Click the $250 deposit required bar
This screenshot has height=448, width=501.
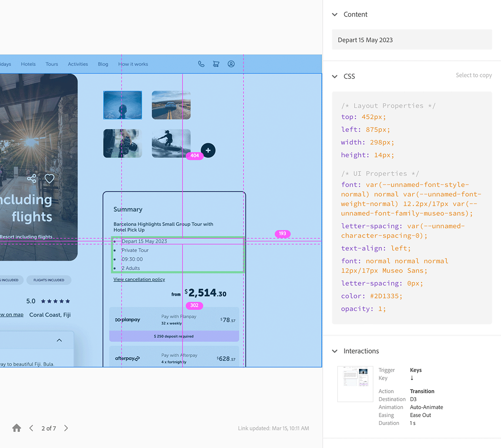(174, 336)
